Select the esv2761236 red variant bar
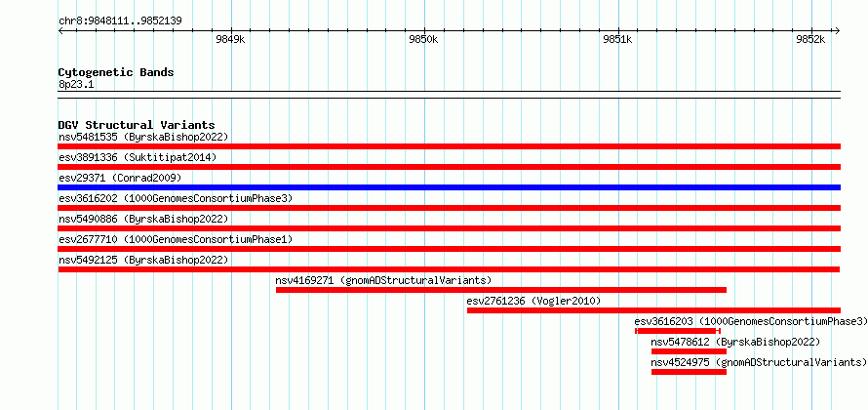Screen dimensions: 868x410 pyautogui.click(x=653, y=310)
